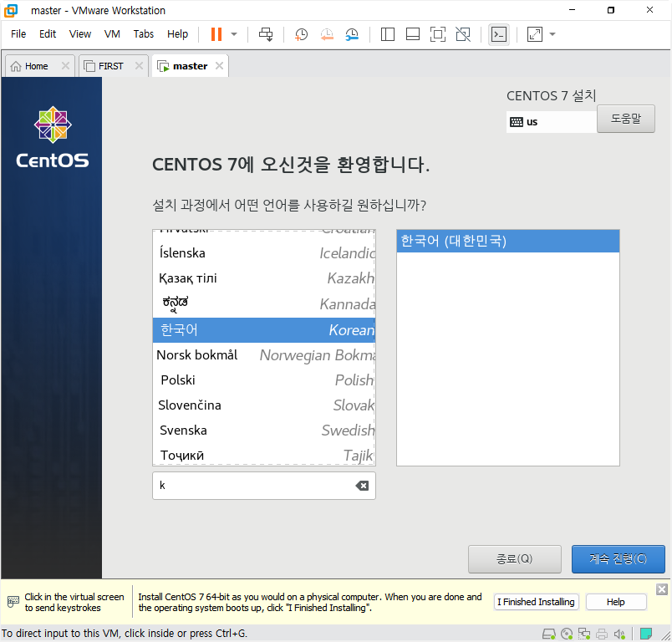Take a snapshot of this VM
Screen dimensions: 672x642
click(x=301, y=34)
